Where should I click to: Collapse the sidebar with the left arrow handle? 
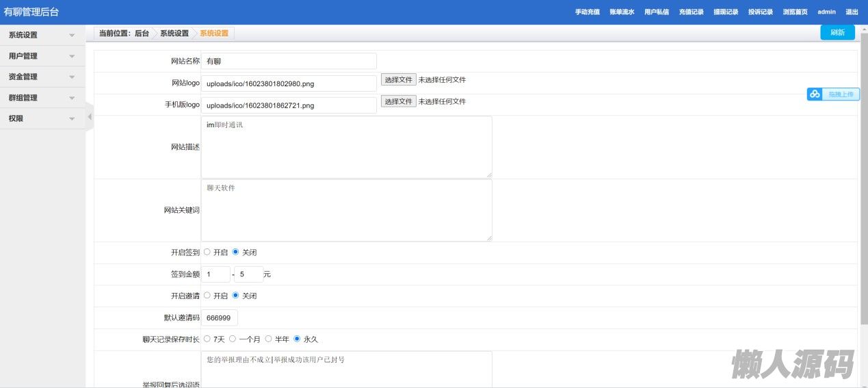point(89,117)
